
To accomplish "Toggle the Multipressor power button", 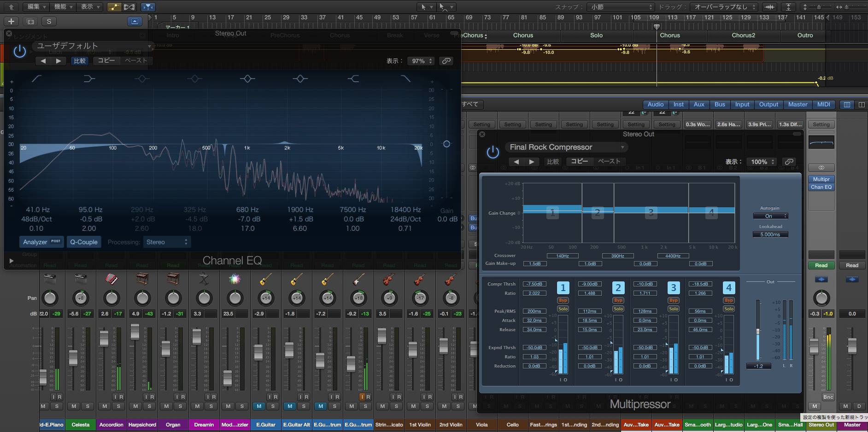I will click(x=493, y=152).
